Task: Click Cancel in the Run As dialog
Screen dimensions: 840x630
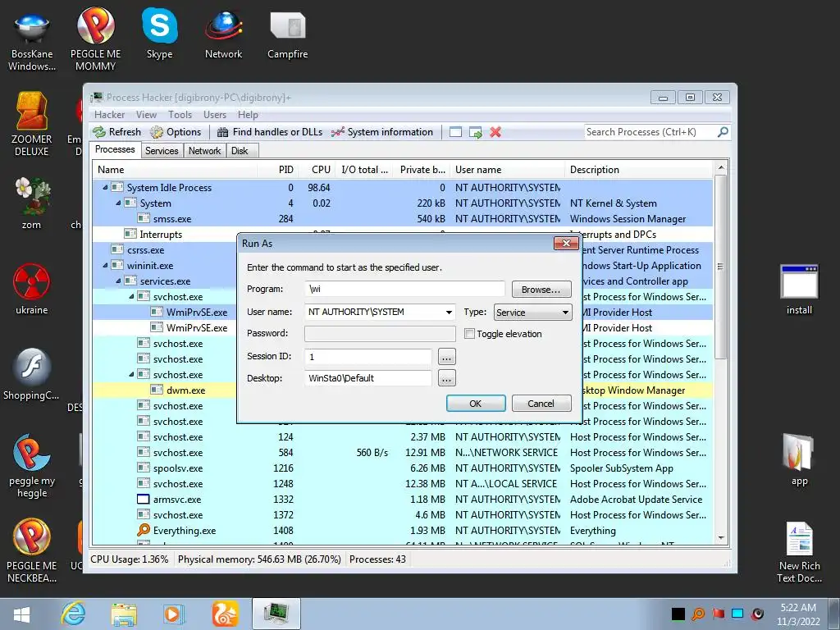Action: tap(541, 404)
